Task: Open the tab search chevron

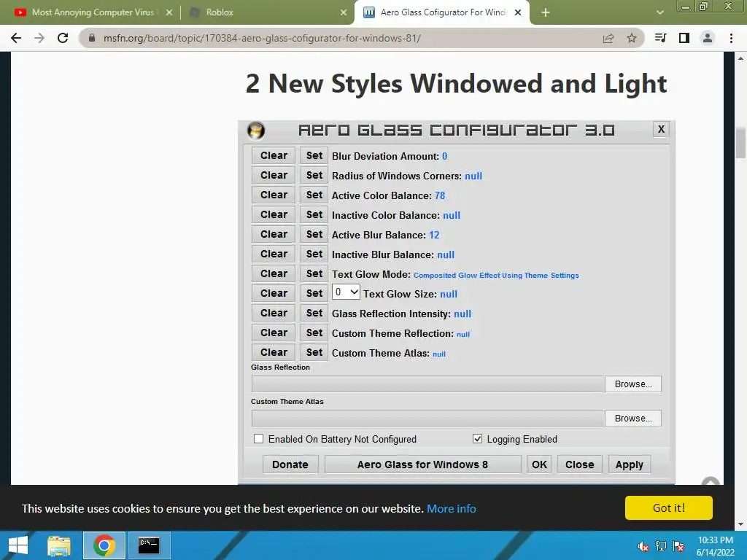Action: tap(659, 12)
